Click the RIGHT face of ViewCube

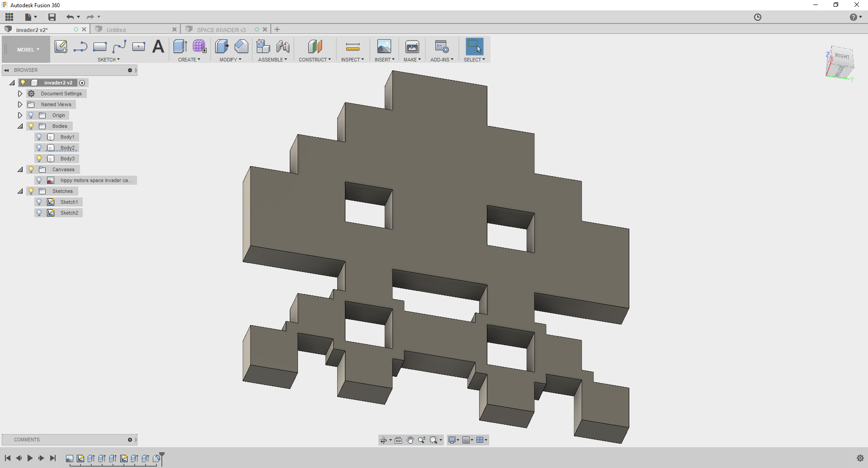click(x=842, y=56)
